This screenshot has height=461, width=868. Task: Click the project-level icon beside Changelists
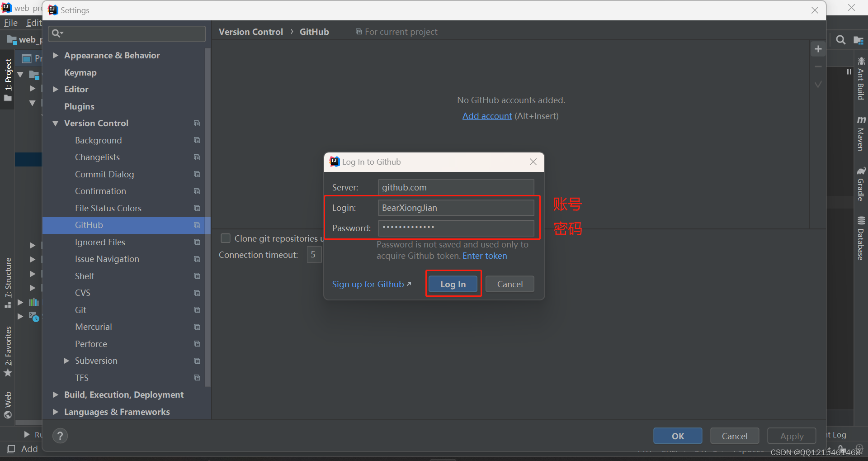pos(197,157)
